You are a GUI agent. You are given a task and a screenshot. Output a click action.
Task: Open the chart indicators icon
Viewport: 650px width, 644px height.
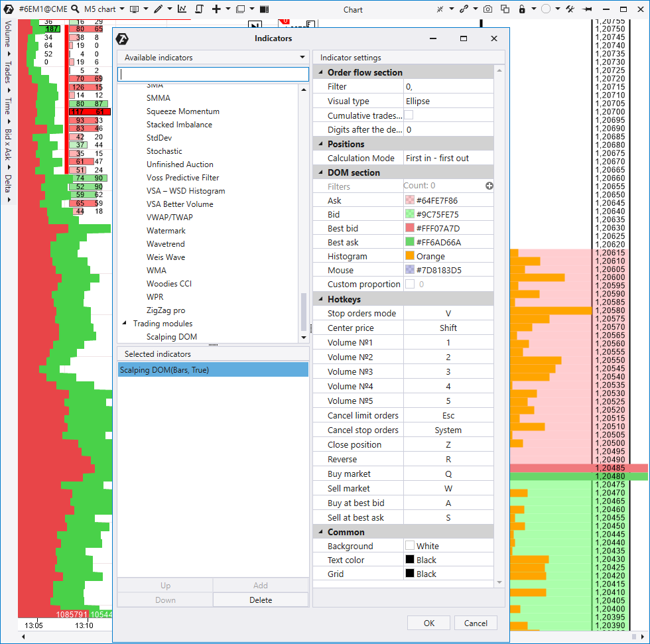coord(182,9)
